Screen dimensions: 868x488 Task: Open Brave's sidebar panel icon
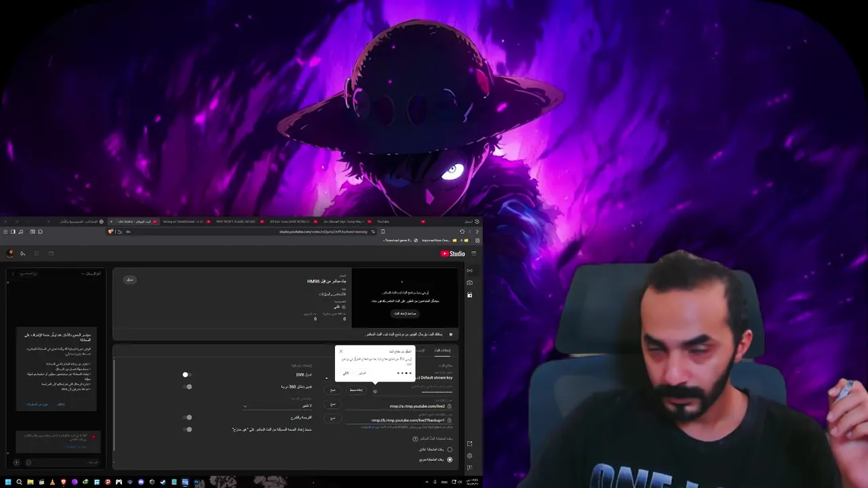[x=13, y=232]
